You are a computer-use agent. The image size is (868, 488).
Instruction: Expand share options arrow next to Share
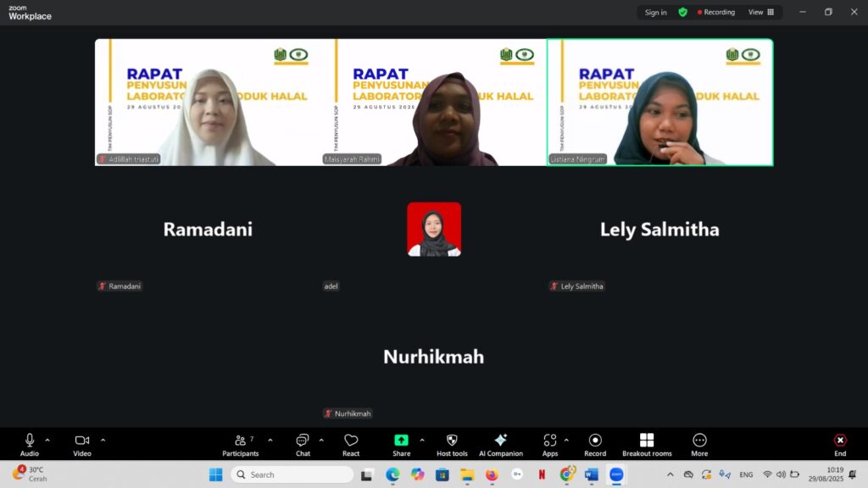tap(422, 440)
